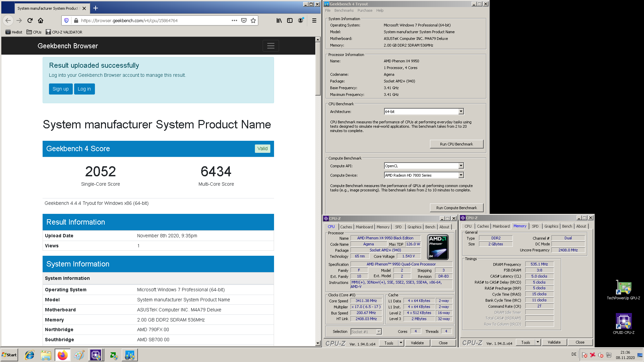Viewport: 644px width, 362px height.
Task: Click Tools button in left CPU-Z
Action: (x=389, y=343)
